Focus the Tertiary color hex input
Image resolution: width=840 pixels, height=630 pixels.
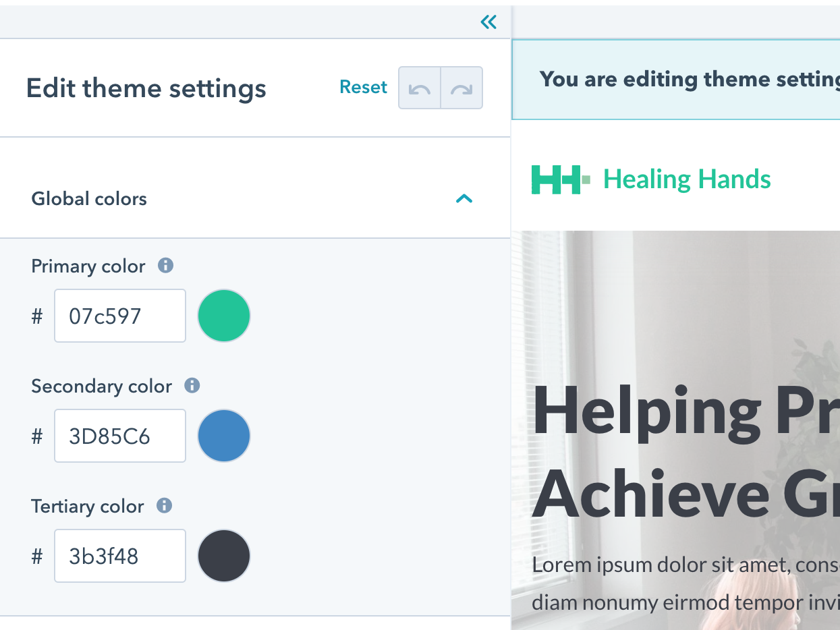(120, 556)
